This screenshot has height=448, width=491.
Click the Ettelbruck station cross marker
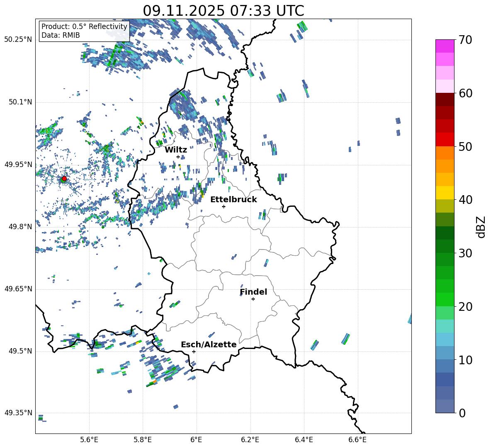(x=224, y=206)
